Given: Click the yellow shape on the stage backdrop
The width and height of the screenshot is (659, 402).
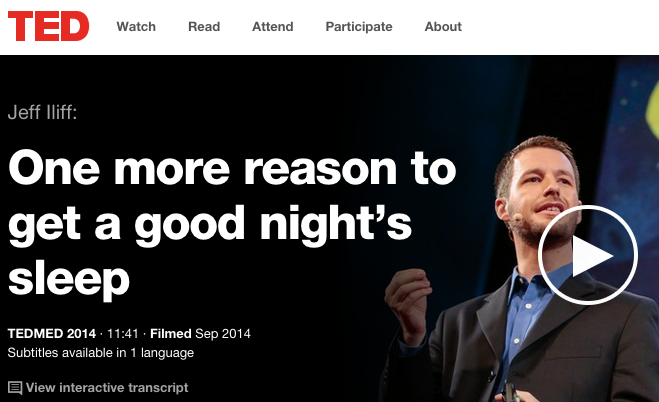Looking at the screenshot, I should coord(652,107).
